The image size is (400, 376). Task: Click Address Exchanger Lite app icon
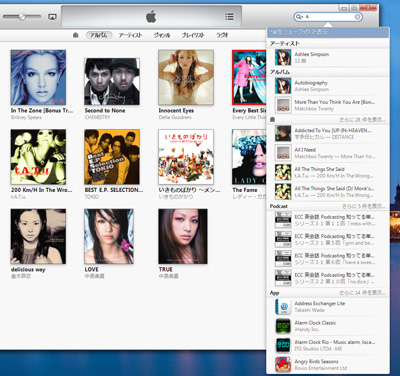tap(283, 307)
